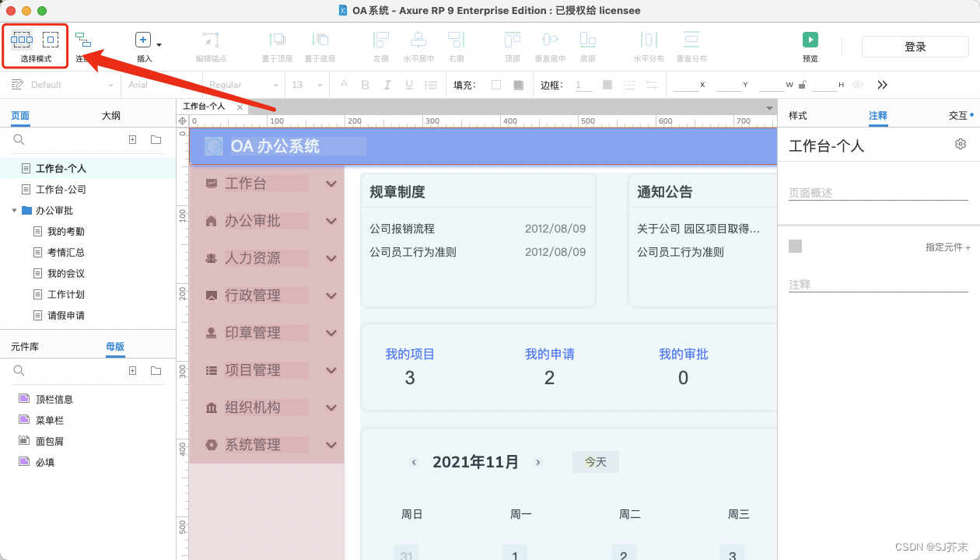Collapse the 办公审批 folder tree arrow
The width and height of the screenshot is (980, 560).
tap(14, 211)
